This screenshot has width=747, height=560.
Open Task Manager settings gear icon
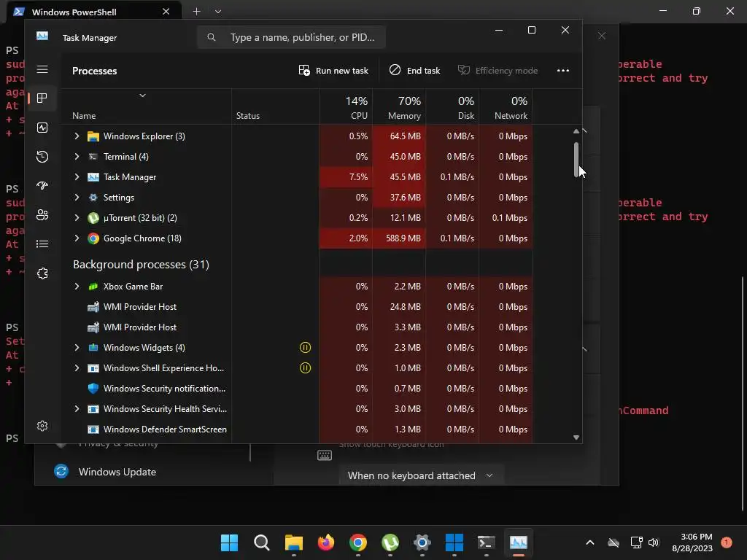click(42, 426)
